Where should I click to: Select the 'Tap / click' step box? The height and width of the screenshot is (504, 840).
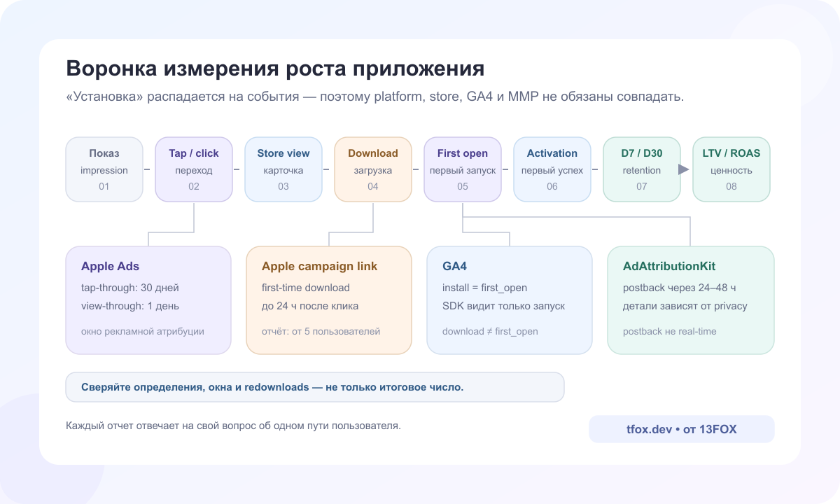point(194,169)
